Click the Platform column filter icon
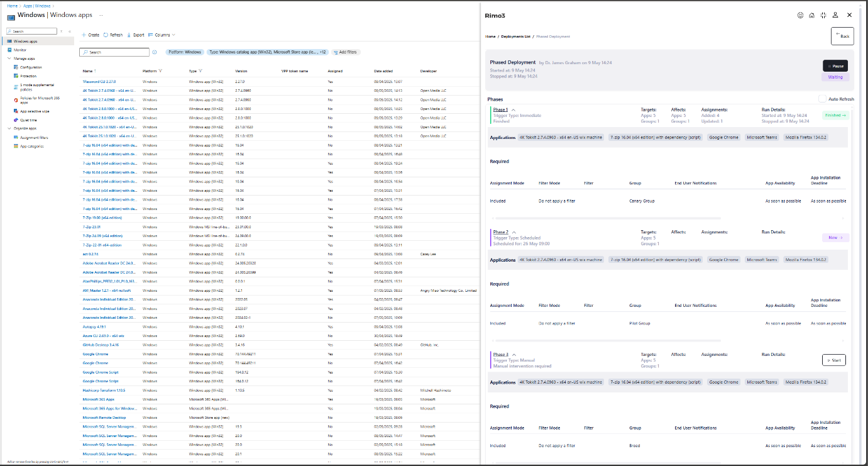Image resolution: width=868 pixels, height=466 pixels. [161, 71]
